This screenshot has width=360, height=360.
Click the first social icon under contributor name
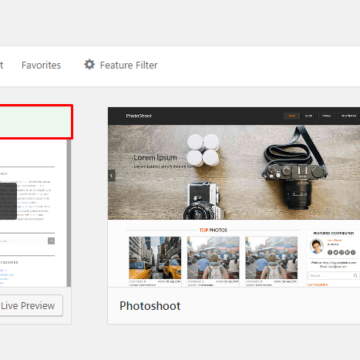(330, 253)
